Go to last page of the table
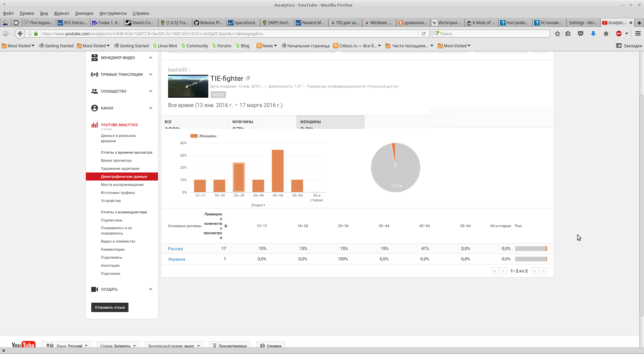The image size is (644, 354). [x=543, y=271]
